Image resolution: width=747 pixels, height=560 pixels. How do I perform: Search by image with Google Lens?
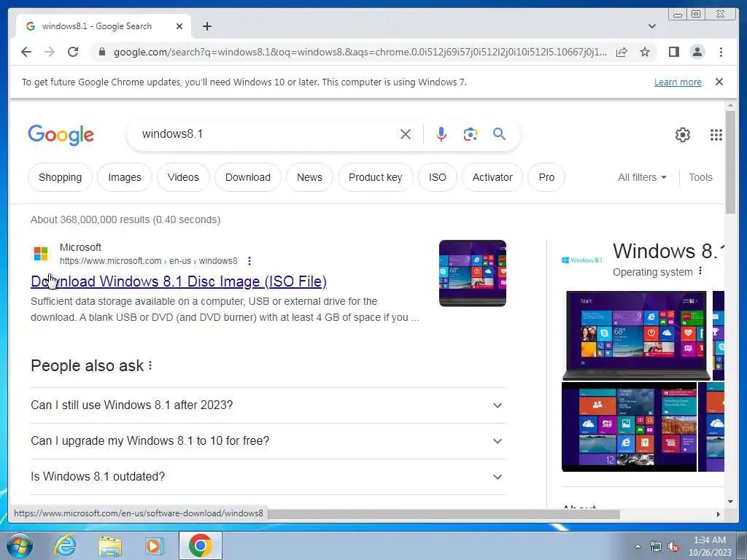[471, 134]
